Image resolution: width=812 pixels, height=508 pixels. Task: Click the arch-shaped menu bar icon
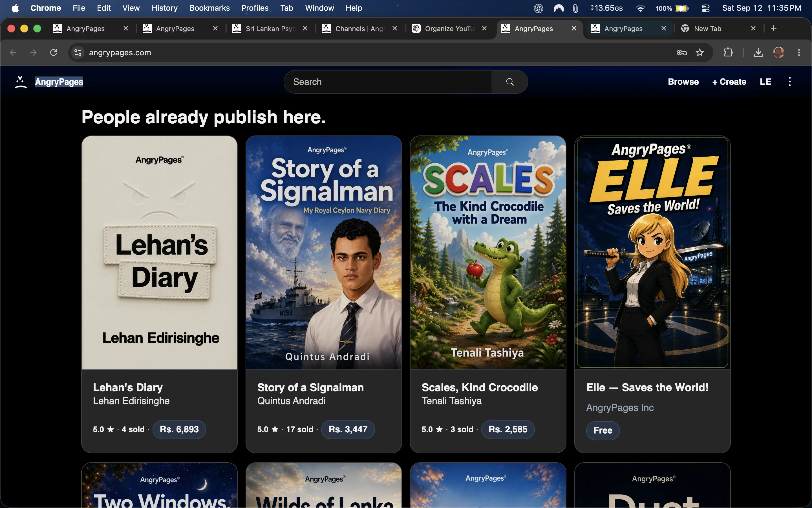pos(559,8)
